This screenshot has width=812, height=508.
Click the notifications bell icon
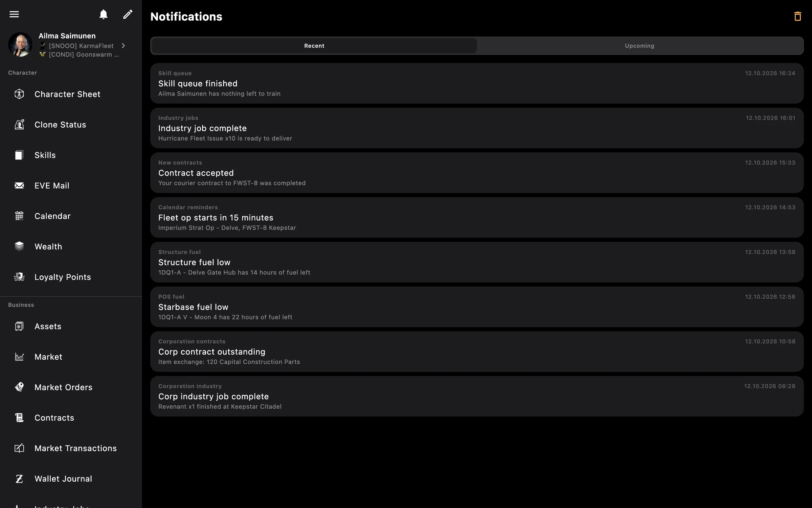(104, 14)
